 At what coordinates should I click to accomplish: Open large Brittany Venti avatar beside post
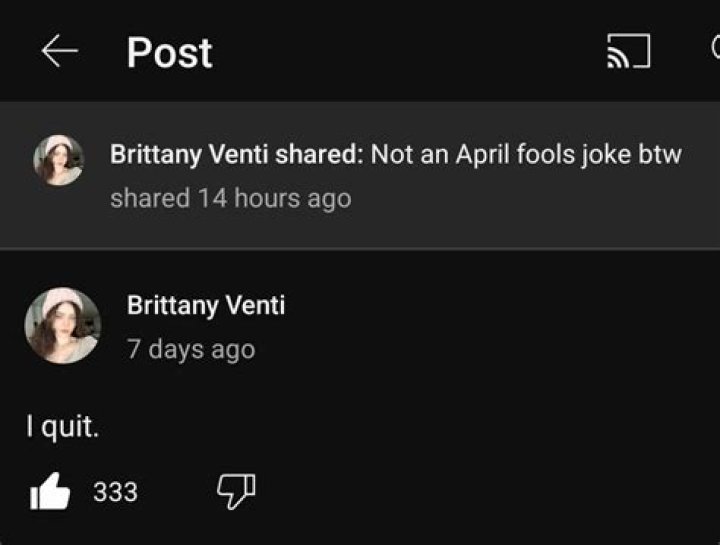(62, 326)
